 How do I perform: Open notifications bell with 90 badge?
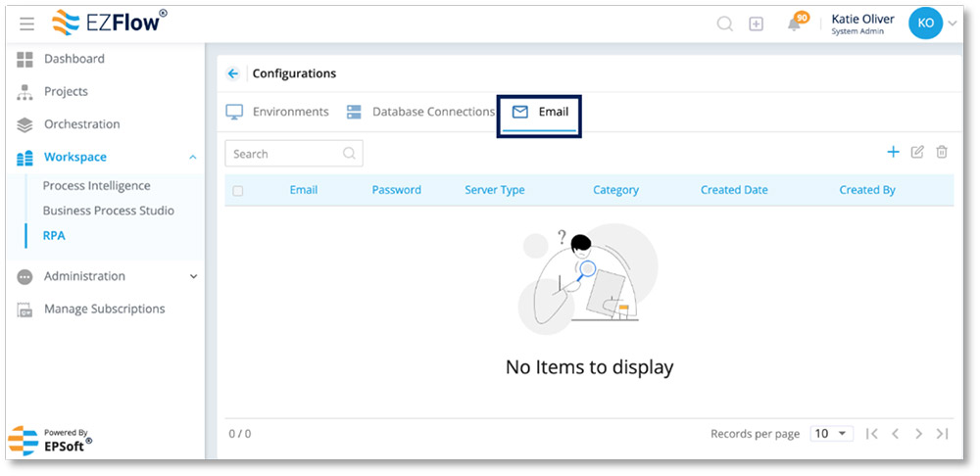click(x=796, y=22)
